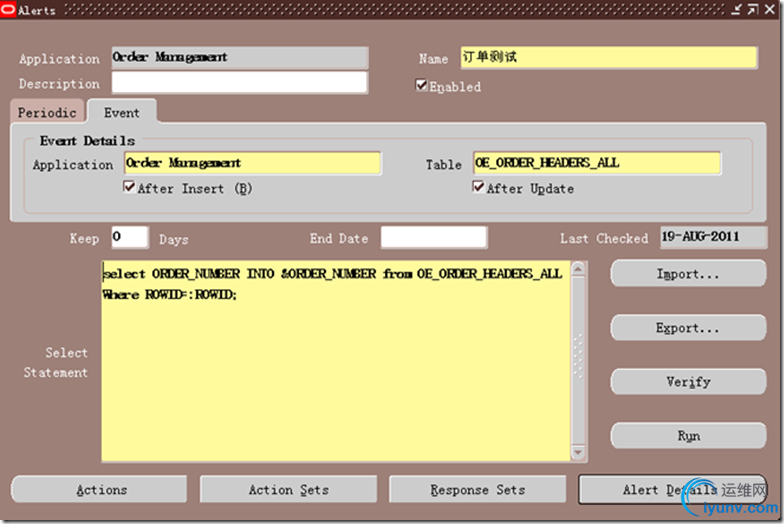Viewport: 784px width, 524px height.
Task: Click the top Application field
Action: pyautogui.click(x=240, y=58)
